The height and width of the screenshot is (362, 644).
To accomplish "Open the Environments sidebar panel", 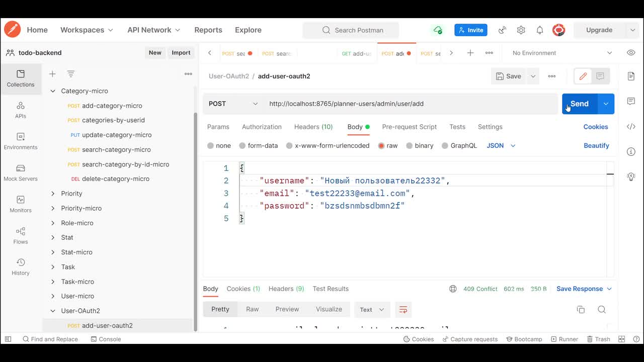I will tap(21, 141).
